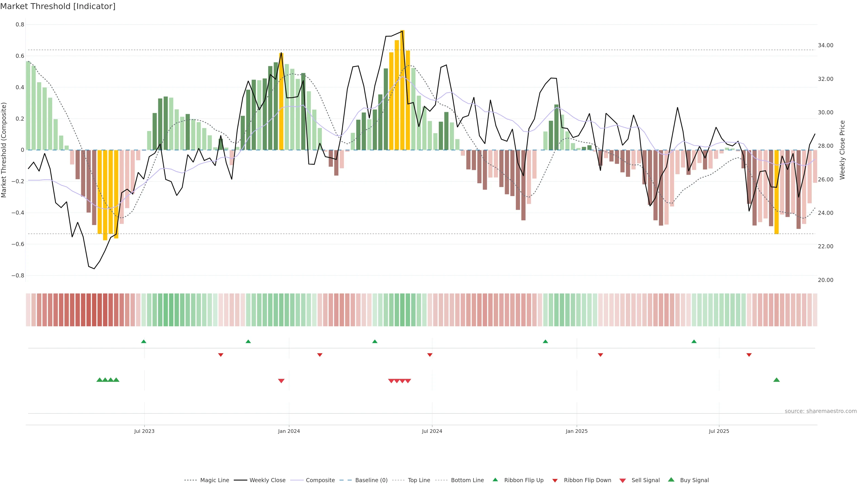Toggle the Top Line legend entry
The width and height of the screenshot is (868, 488).
point(419,480)
